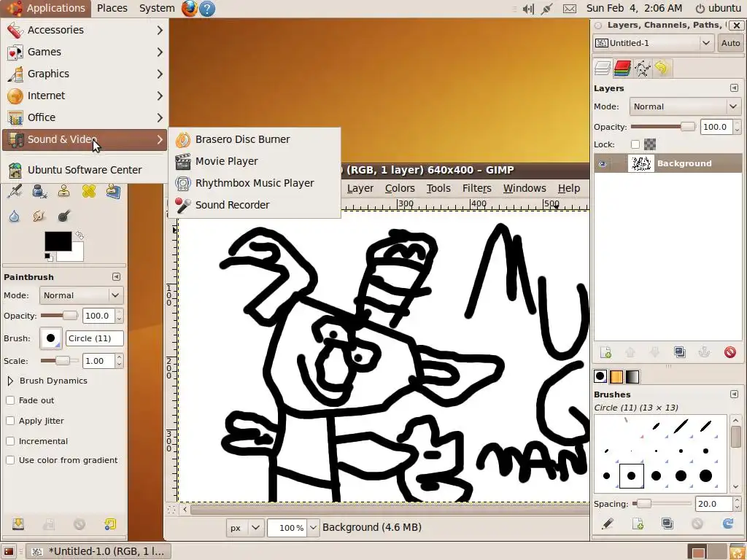Edit brush pencil icon
Image resolution: width=747 pixels, height=560 pixels.
coord(607,524)
